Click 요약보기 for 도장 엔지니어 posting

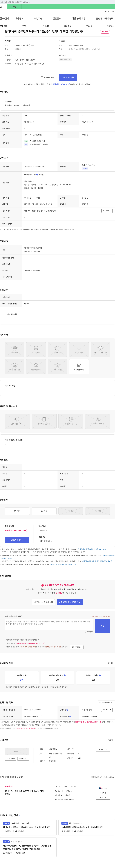click(103, 793)
